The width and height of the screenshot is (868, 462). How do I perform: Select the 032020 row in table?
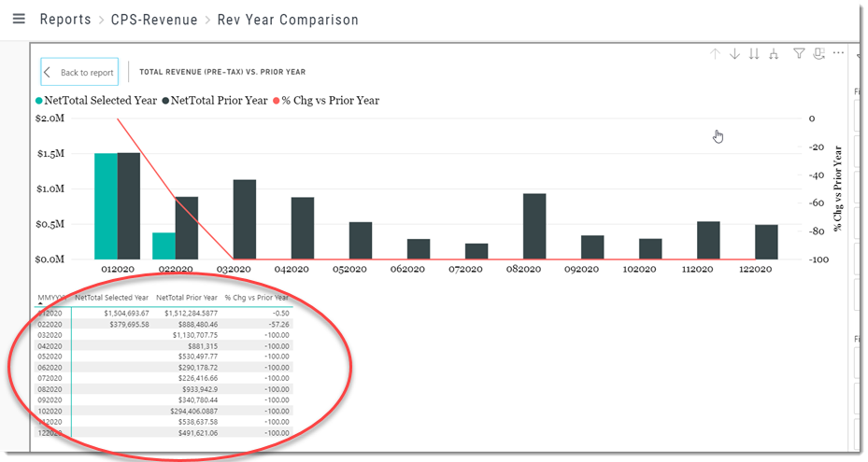[x=164, y=335]
